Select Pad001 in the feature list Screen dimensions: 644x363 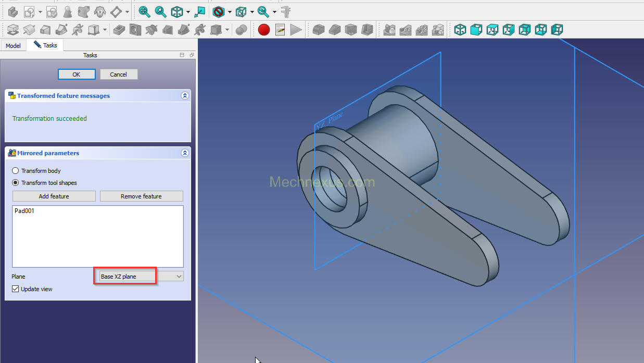coord(24,211)
